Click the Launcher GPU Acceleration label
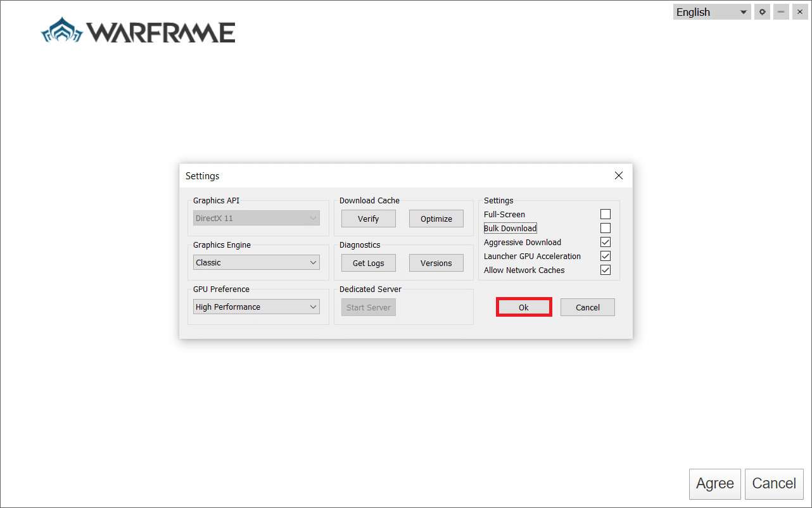The width and height of the screenshot is (812, 508). [533, 256]
